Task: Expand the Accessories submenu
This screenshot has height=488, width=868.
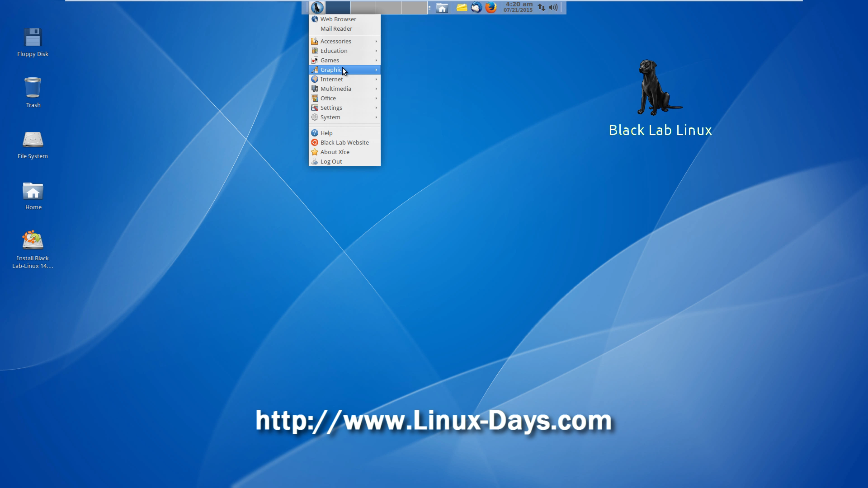Action: [344, 41]
